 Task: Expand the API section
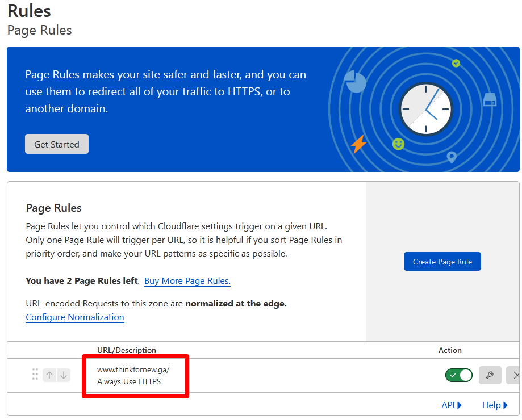tap(452, 405)
